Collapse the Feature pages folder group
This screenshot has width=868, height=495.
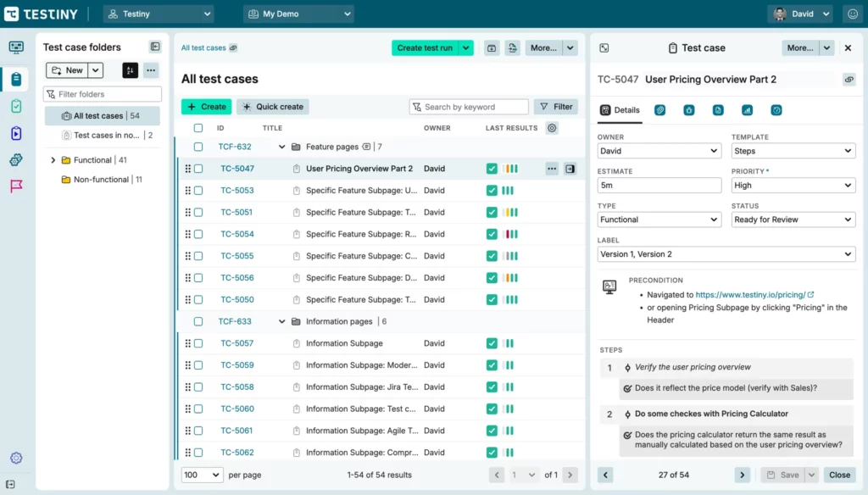[x=281, y=147]
